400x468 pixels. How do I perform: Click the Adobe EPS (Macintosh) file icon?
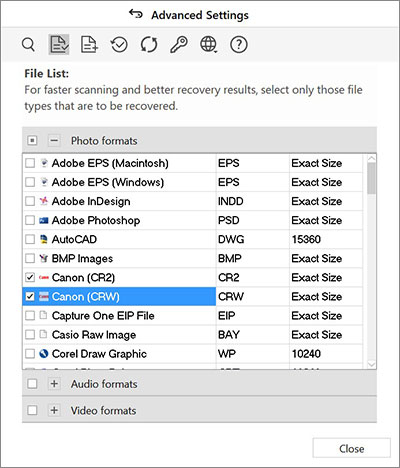click(x=44, y=163)
